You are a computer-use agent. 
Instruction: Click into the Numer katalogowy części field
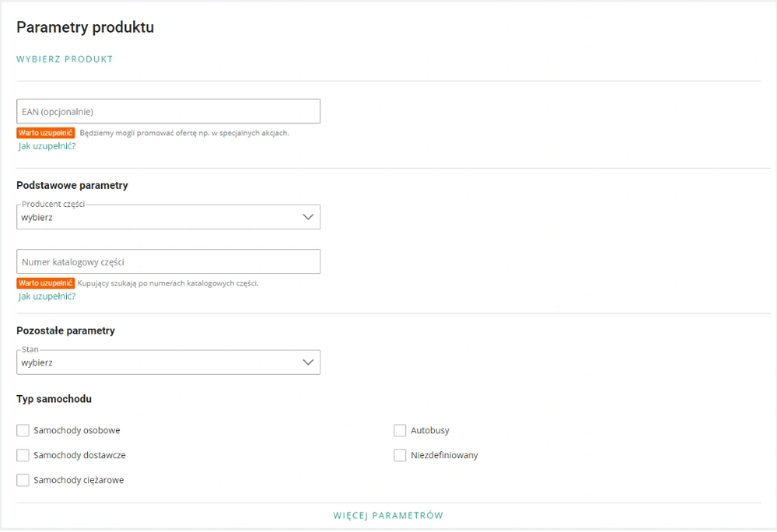(169, 261)
